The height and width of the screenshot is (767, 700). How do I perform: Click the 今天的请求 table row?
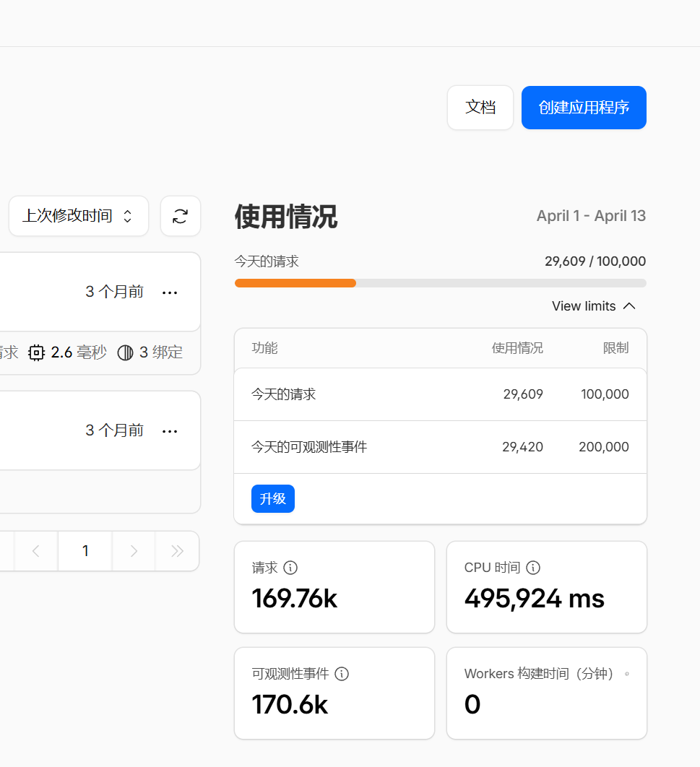(x=440, y=394)
